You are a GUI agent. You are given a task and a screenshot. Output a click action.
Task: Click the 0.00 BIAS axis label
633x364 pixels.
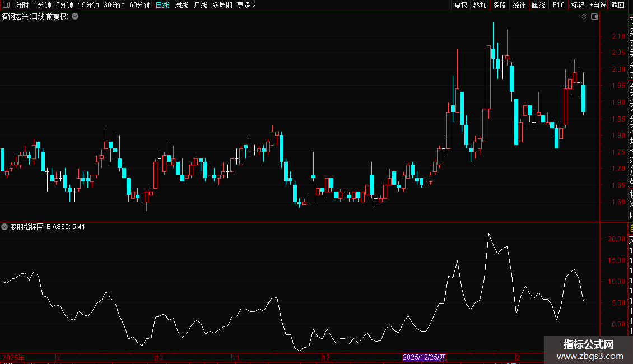pyautogui.click(x=618, y=324)
